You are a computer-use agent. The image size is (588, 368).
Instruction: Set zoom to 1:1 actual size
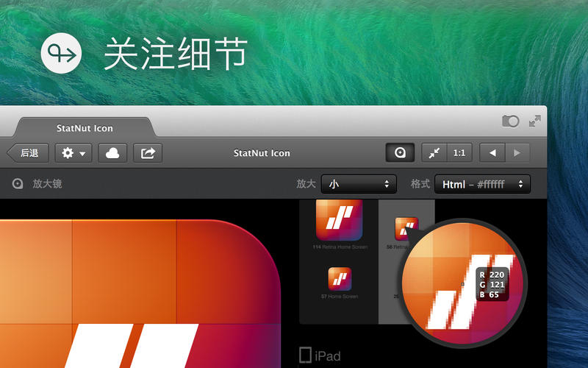tap(459, 153)
